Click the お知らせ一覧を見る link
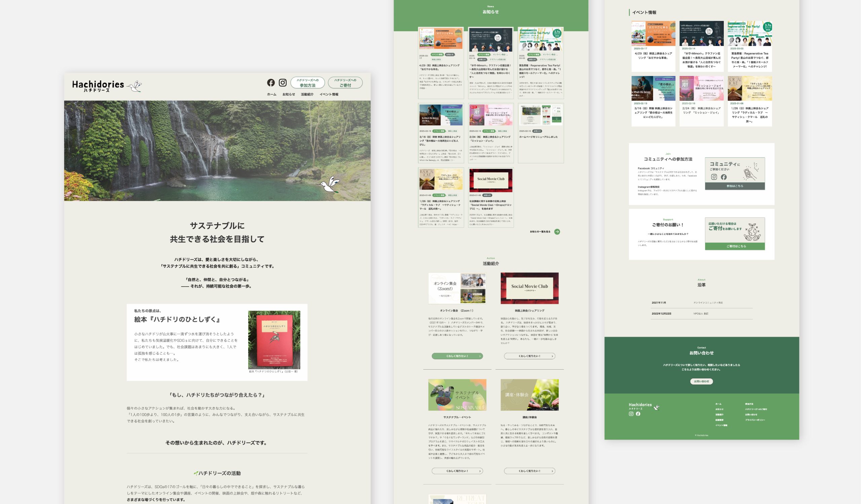This screenshot has height=504, width=861. pos(540,232)
